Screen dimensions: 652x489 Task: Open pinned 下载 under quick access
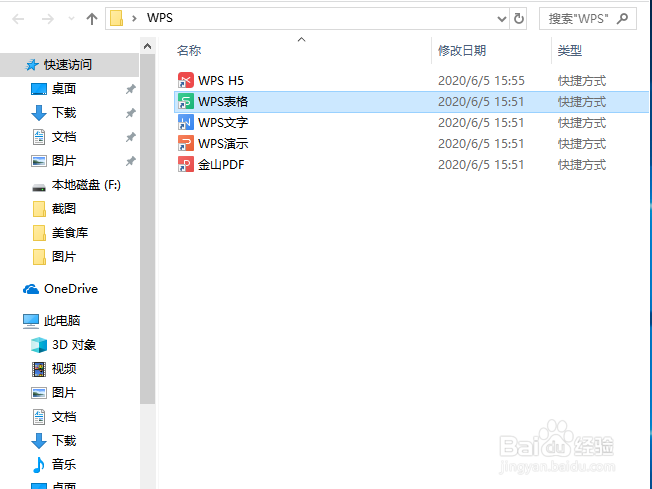point(64,113)
